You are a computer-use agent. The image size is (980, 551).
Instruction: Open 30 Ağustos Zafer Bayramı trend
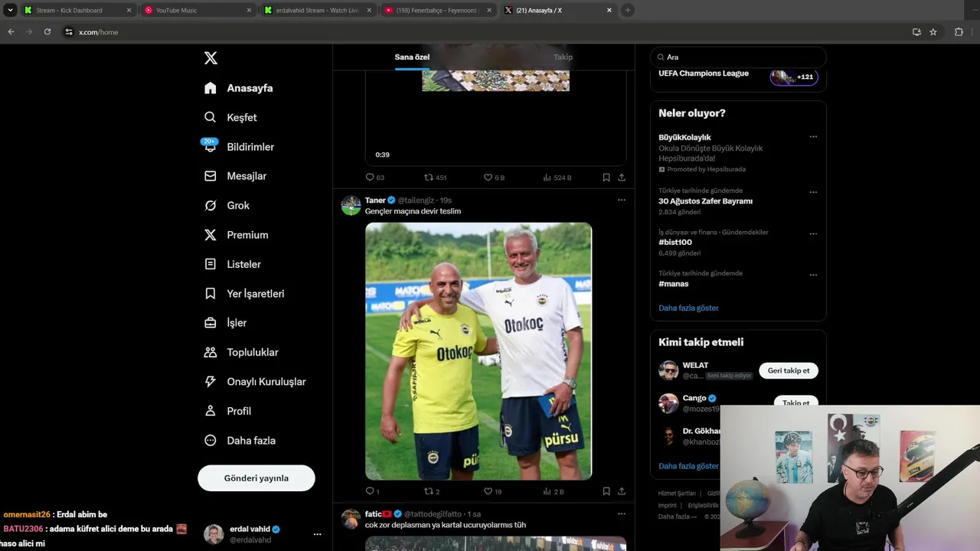point(705,201)
